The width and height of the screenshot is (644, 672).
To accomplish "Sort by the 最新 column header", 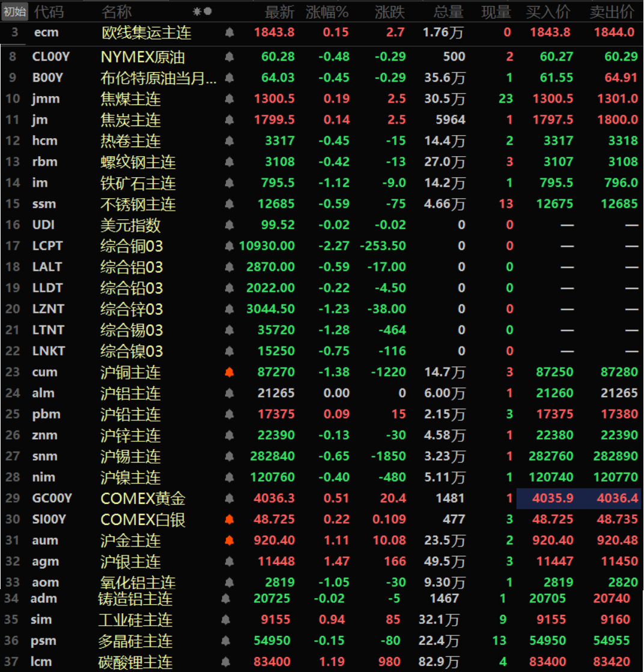I will pyautogui.click(x=279, y=11).
